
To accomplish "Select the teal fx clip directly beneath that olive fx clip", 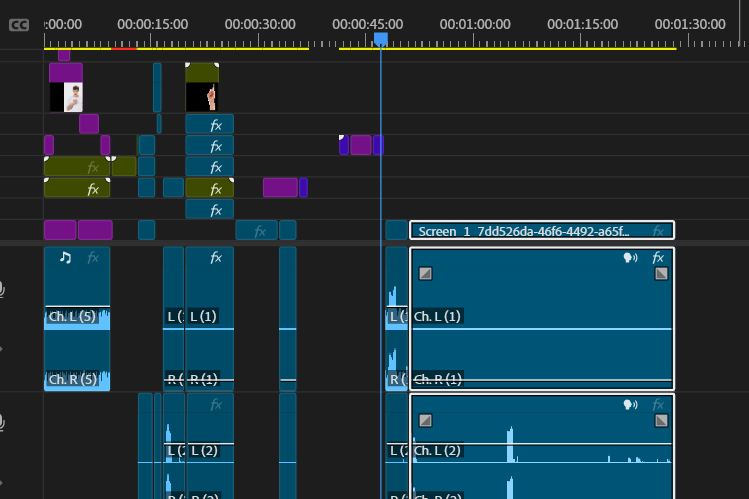I will (x=209, y=209).
